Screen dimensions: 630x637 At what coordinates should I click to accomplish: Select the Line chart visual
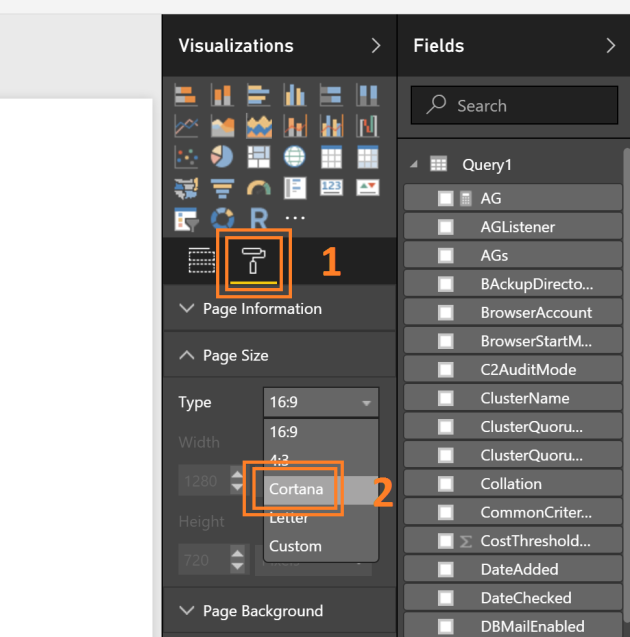186,126
